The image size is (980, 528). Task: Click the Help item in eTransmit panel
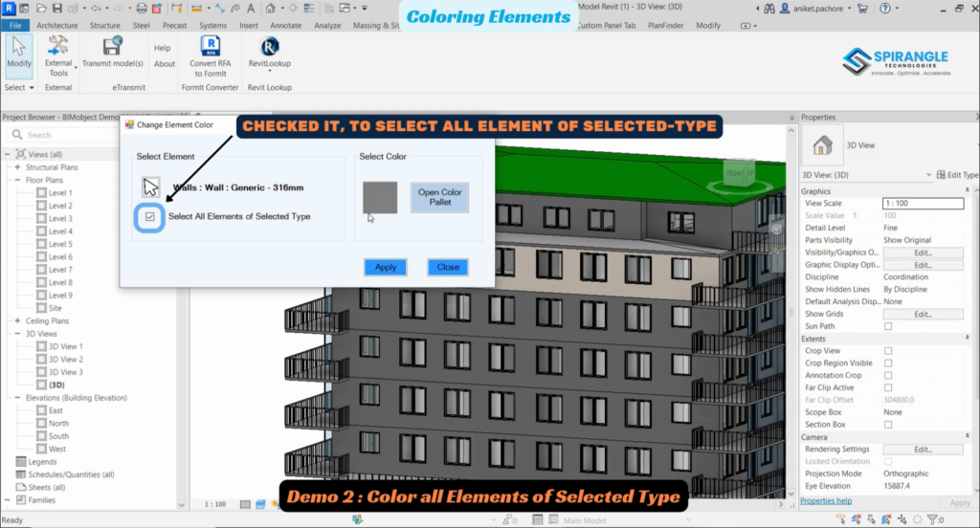[x=163, y=48]
